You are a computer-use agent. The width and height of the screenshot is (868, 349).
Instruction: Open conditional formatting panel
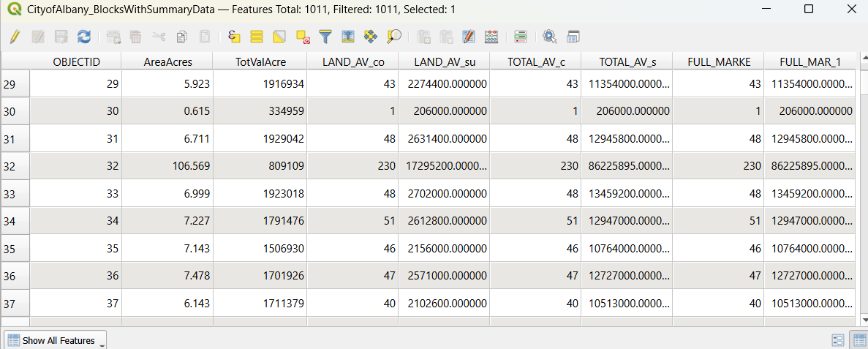(521, 37)
